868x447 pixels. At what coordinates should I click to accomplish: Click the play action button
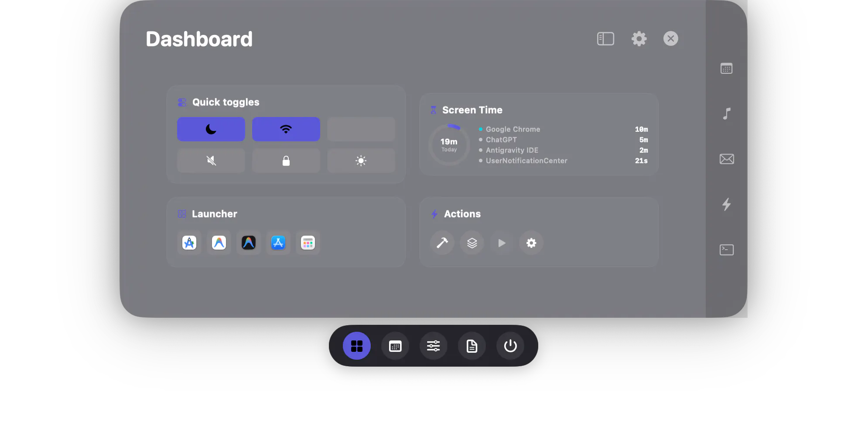502,243
